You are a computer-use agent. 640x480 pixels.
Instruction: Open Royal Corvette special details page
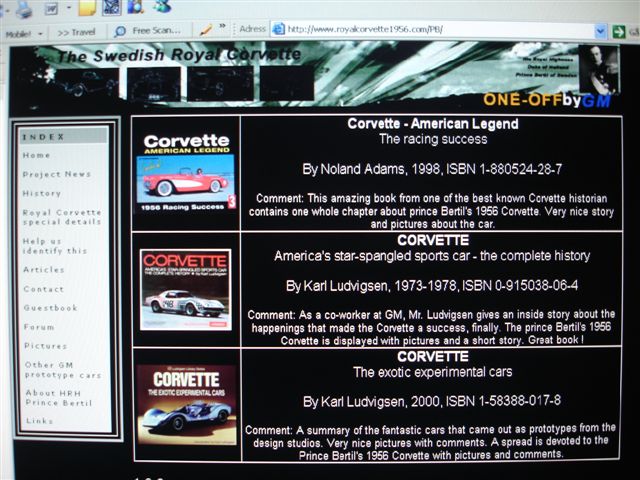pos(62,217)
